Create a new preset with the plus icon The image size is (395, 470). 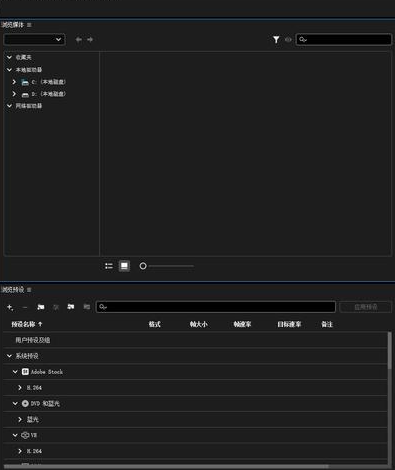pyautogui.click(x=10, y=307)
